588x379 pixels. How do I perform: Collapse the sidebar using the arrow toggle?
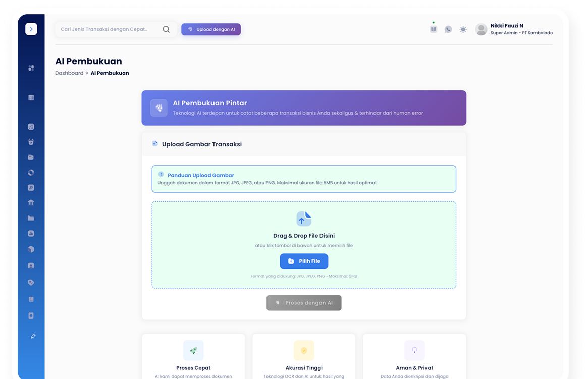point(31,29)
